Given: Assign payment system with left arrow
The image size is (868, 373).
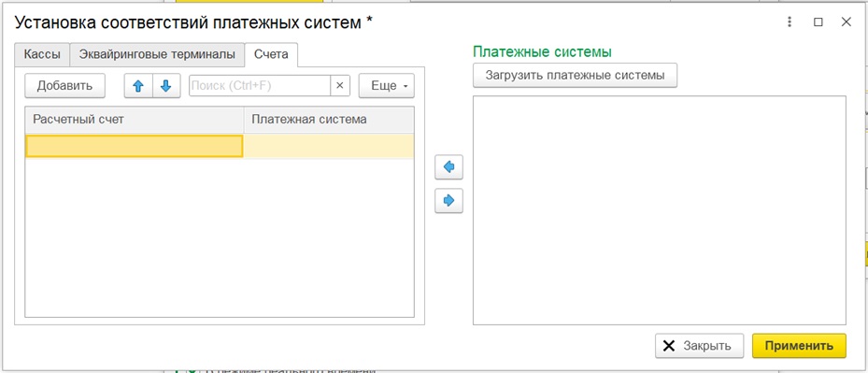Looking at the screenshot, I should 448,167.
